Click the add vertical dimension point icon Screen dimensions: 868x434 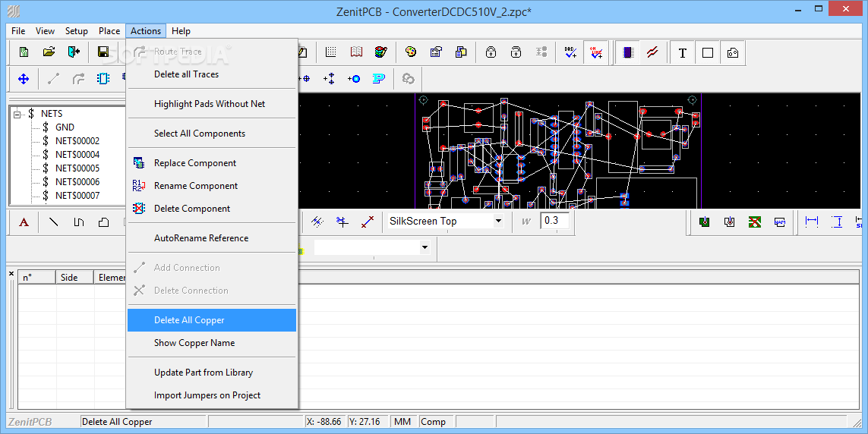point(329,79)
